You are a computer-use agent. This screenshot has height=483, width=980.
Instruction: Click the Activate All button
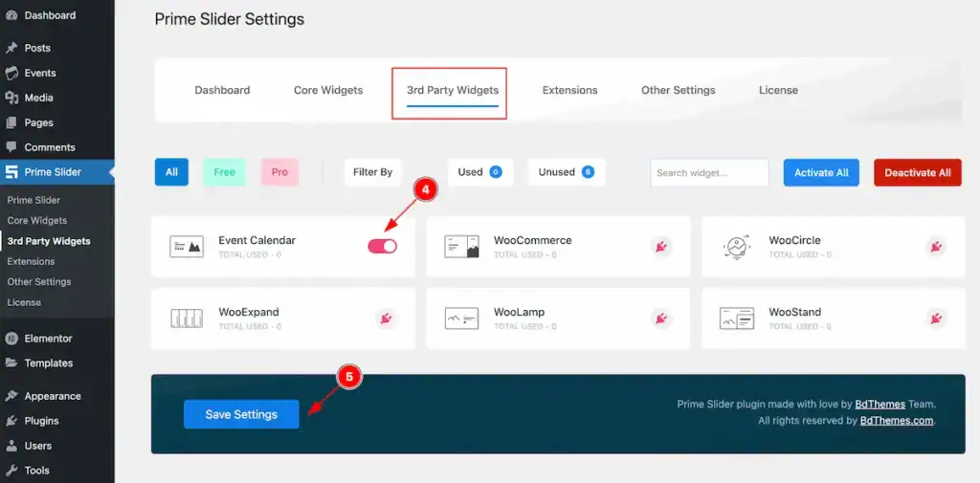(821, 172)
